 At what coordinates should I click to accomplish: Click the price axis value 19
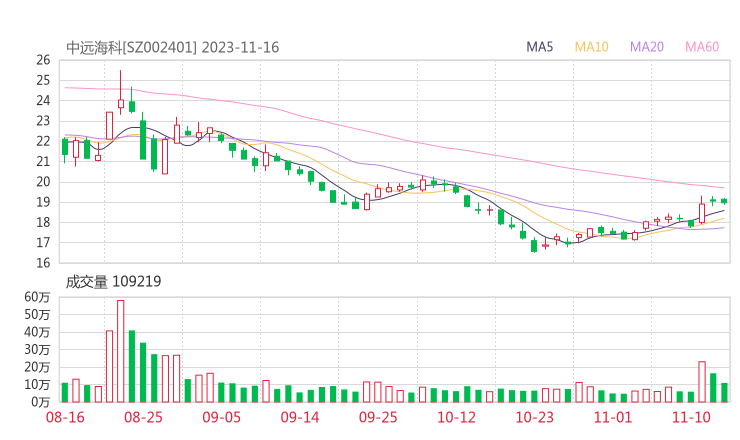point(43,202)
